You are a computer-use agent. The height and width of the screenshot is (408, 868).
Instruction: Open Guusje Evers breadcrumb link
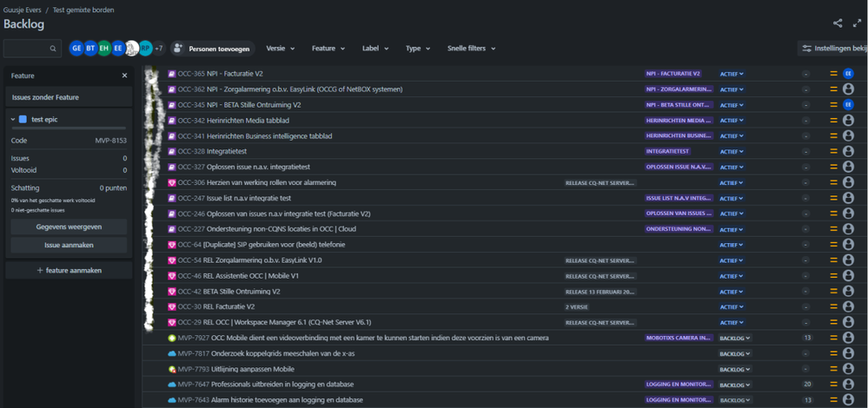22,10
